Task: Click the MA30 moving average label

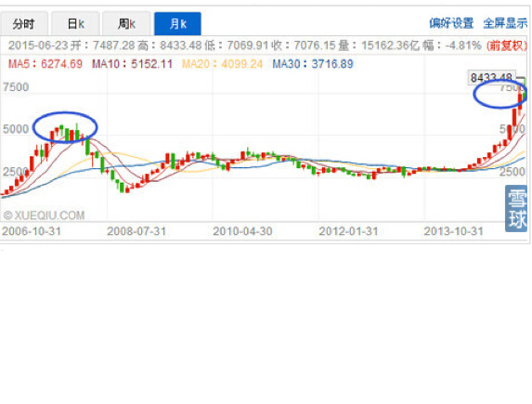Action: 313,63
